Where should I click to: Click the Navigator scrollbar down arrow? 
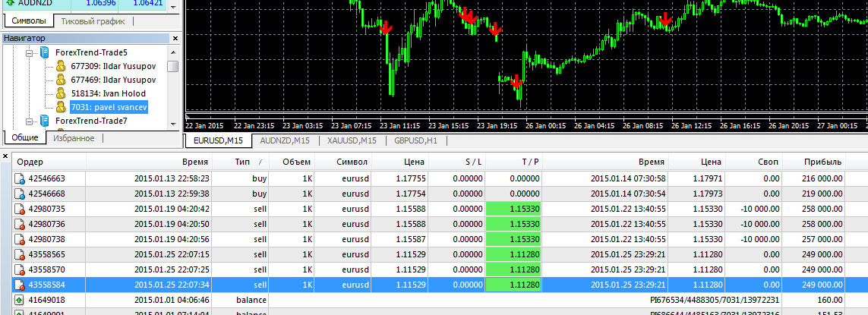click(173, 123)
